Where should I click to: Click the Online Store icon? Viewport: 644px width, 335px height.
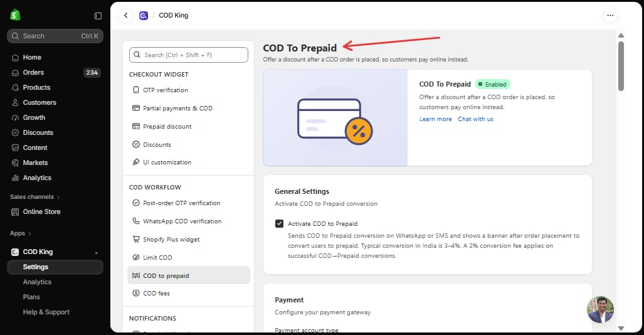tap(15, 212)
